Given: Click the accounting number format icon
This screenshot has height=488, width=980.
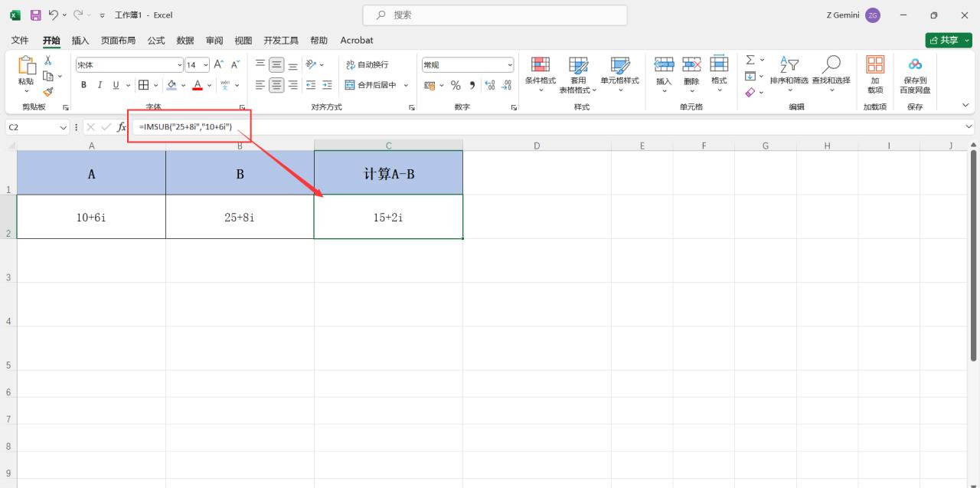Looking at the screenshot, I should pyautogui.click(x=430, y=85).
